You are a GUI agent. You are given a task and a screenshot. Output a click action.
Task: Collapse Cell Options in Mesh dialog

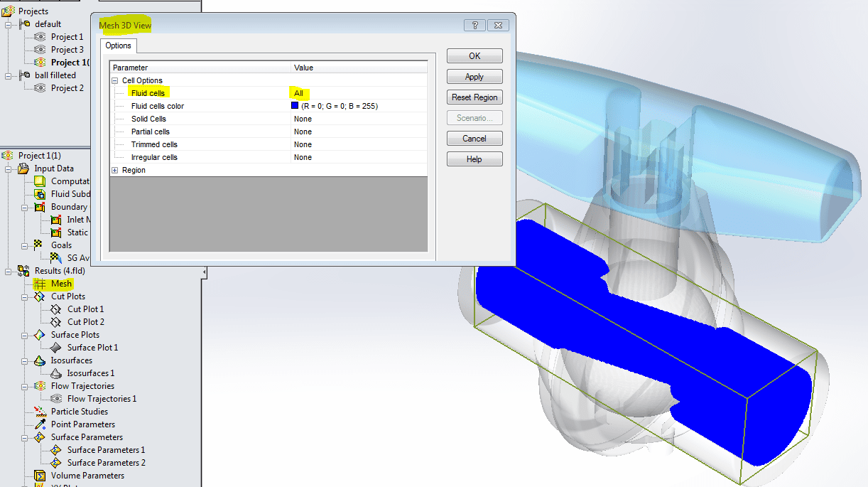click(x=115, y=80)
